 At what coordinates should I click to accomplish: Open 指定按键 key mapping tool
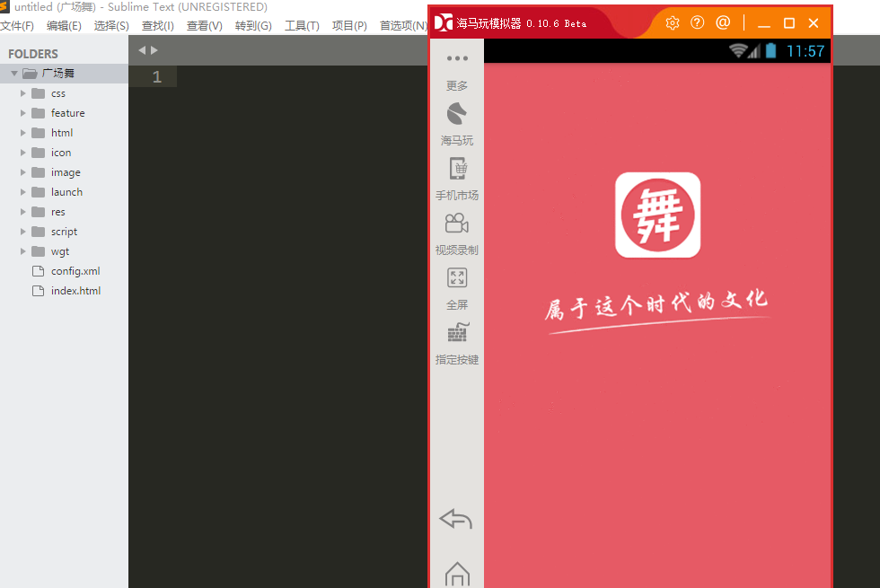(457, 333)
